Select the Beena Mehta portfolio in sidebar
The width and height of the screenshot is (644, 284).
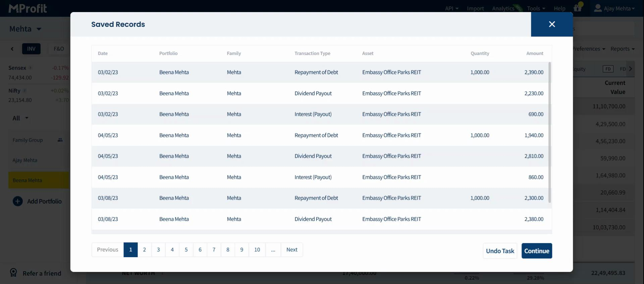point(38,180)
